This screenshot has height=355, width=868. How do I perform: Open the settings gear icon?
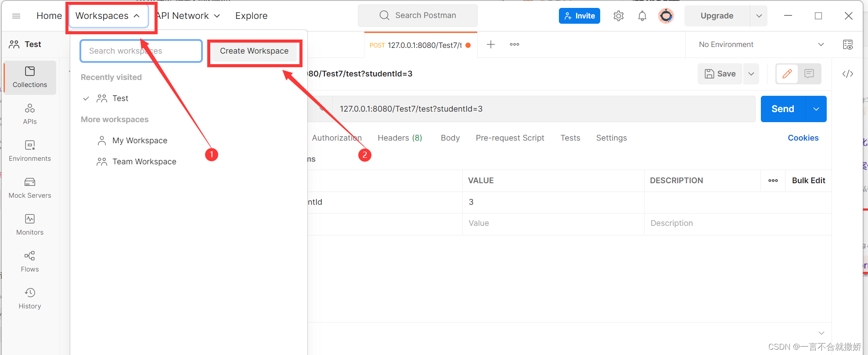619,16
